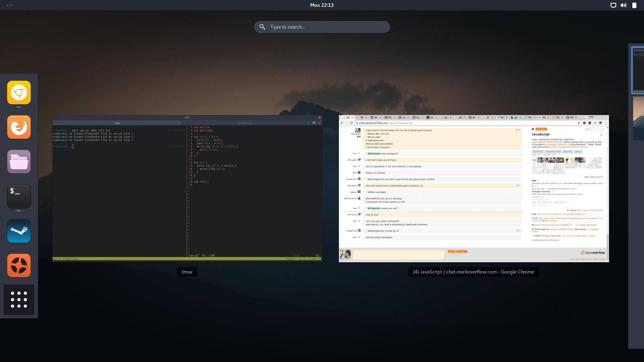Viewport: 644px width, 362px height.
Task: Toggle chat sound speaker icon
Action: 533,129
